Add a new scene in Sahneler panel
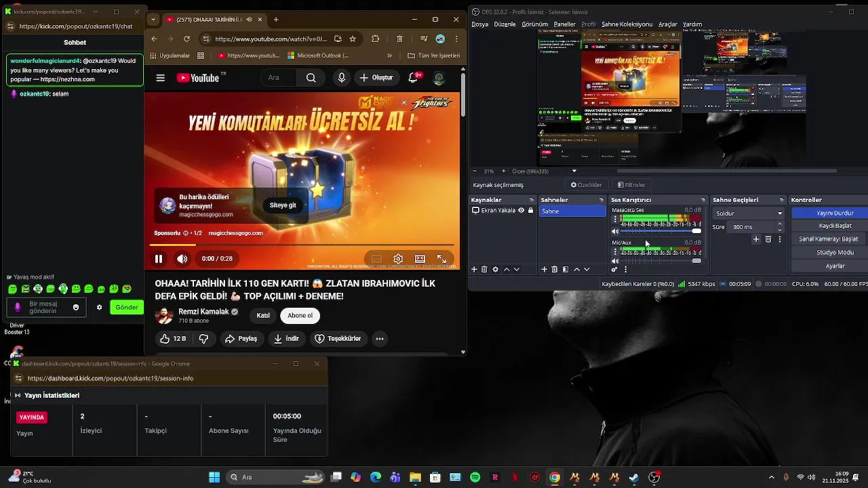The image size is (868, 488). 544,270
